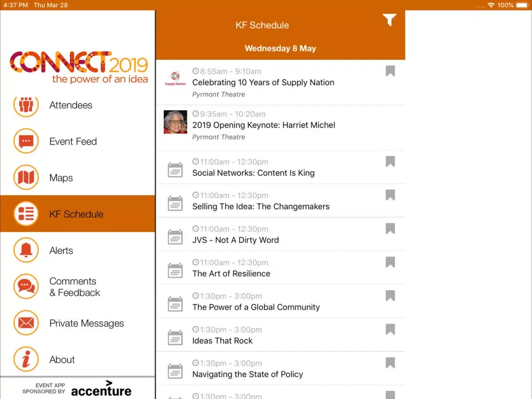Viewport: 532px width, 399px height.
Task: Check the Wi-Fi status icon
Action: click(x=491, y=5)
